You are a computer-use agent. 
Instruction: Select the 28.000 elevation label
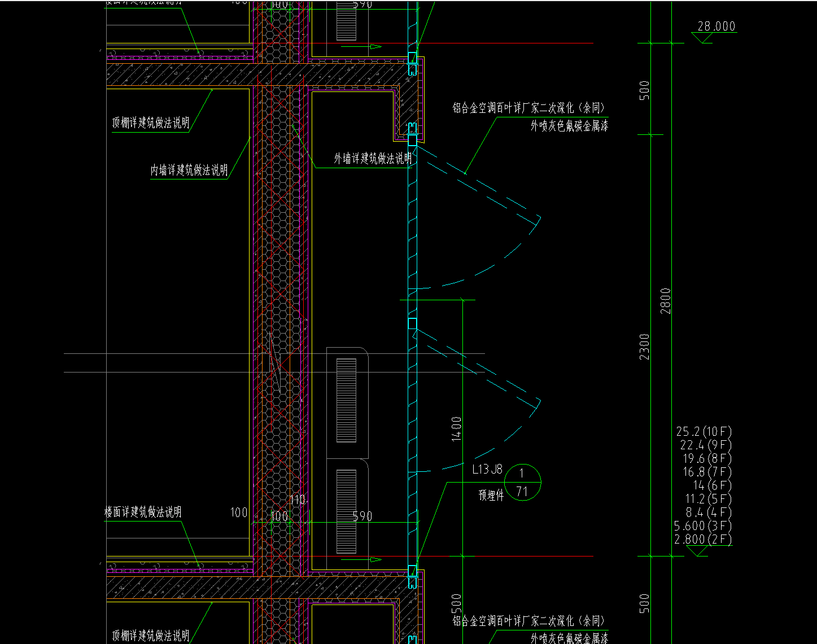tap(716, 26)
